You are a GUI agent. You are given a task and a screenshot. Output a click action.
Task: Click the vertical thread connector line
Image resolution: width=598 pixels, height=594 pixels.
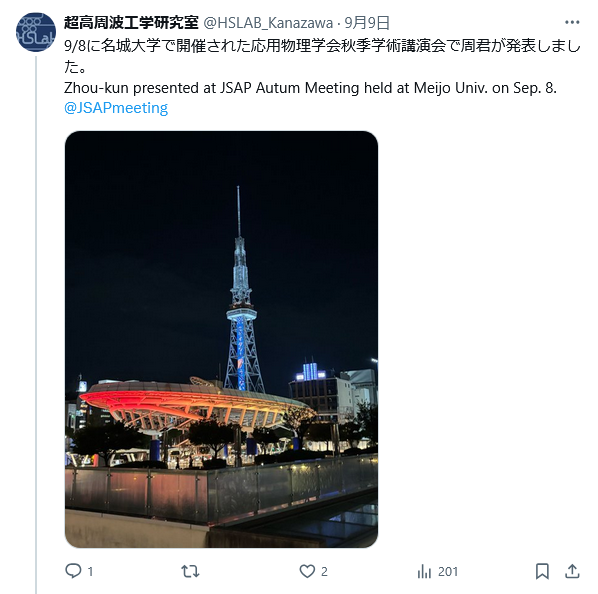point(36,324)
